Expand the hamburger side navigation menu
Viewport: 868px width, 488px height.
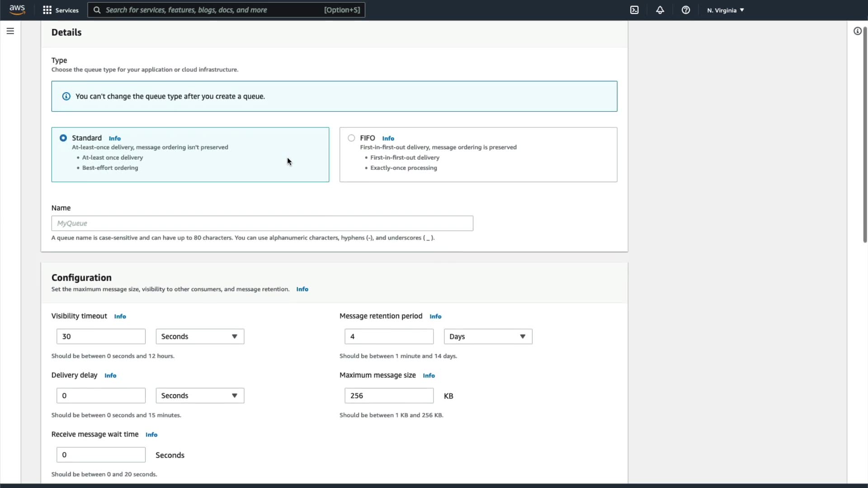(x=10, y=31)
